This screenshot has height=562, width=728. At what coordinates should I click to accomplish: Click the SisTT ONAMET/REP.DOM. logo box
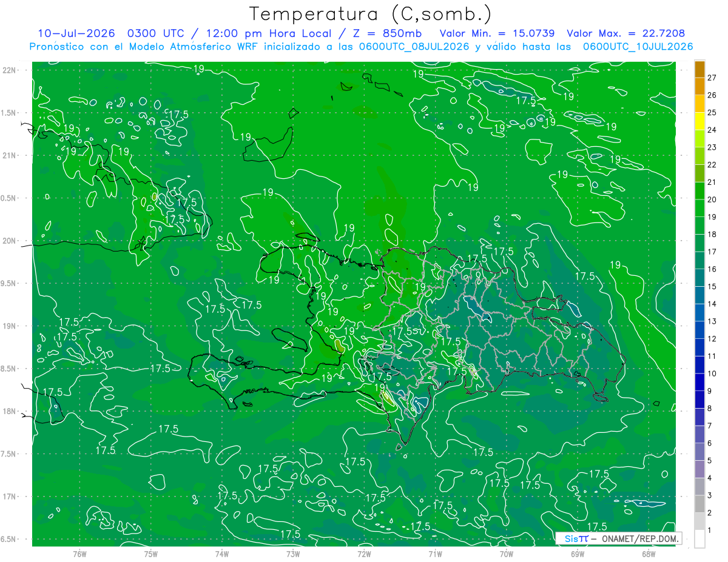click(618, 538)
